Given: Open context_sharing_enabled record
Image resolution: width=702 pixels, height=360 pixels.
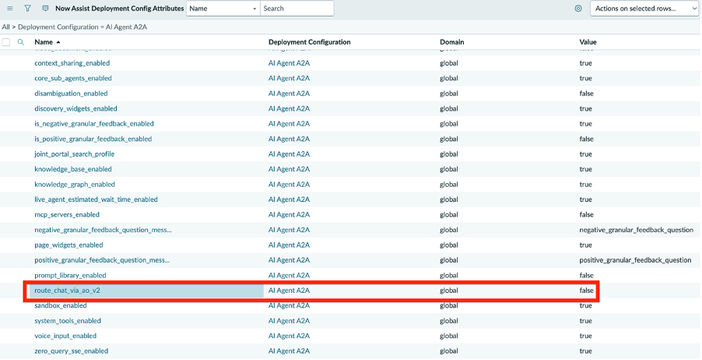Looking at the screenshot, I should pyautogui.click(x=72, y=63).
